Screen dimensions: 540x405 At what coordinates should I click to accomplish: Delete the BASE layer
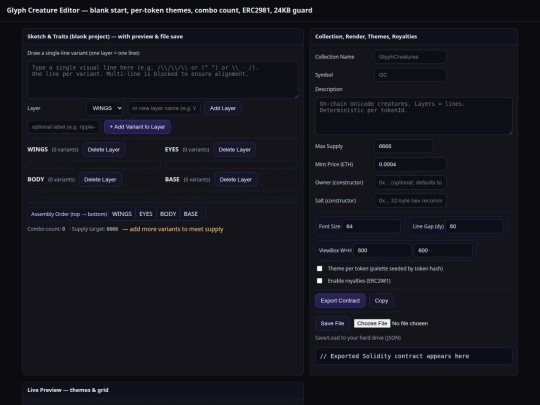[x=236, y=179]
